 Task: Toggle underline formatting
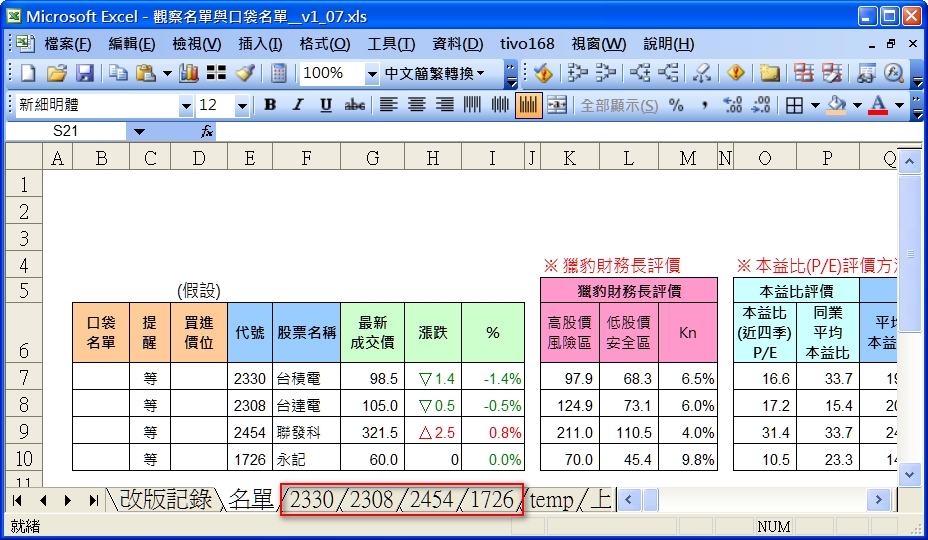coord(326,105)
